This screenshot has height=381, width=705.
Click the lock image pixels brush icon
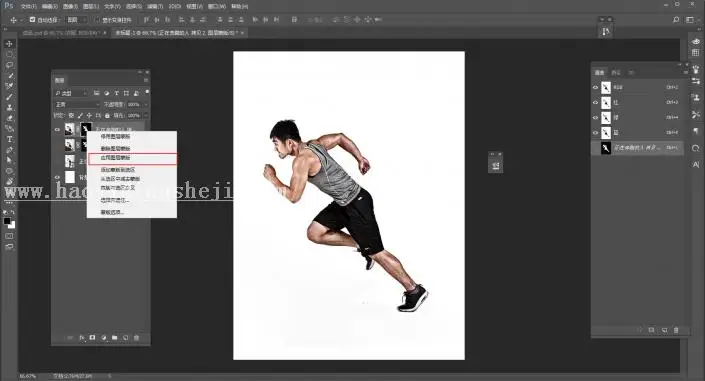click(80, 116)
